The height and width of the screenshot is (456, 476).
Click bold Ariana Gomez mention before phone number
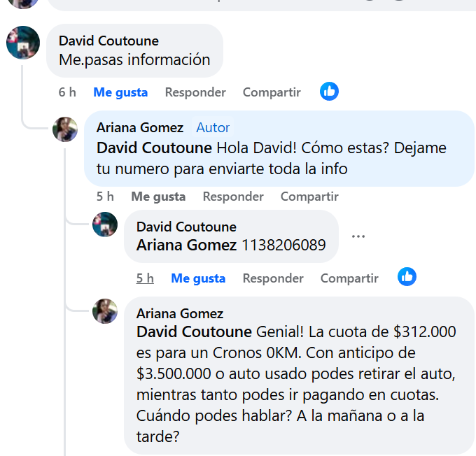coord(186,245)
